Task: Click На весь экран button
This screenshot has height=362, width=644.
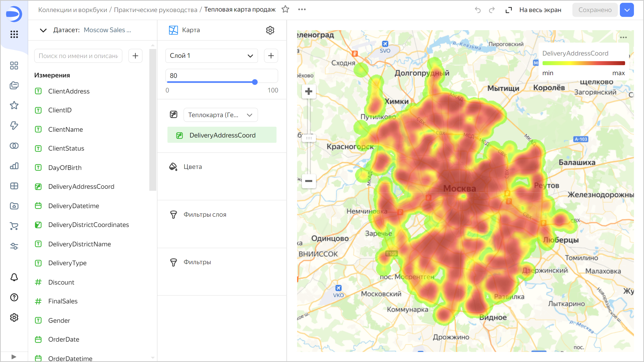Action: tap(534, 10)
